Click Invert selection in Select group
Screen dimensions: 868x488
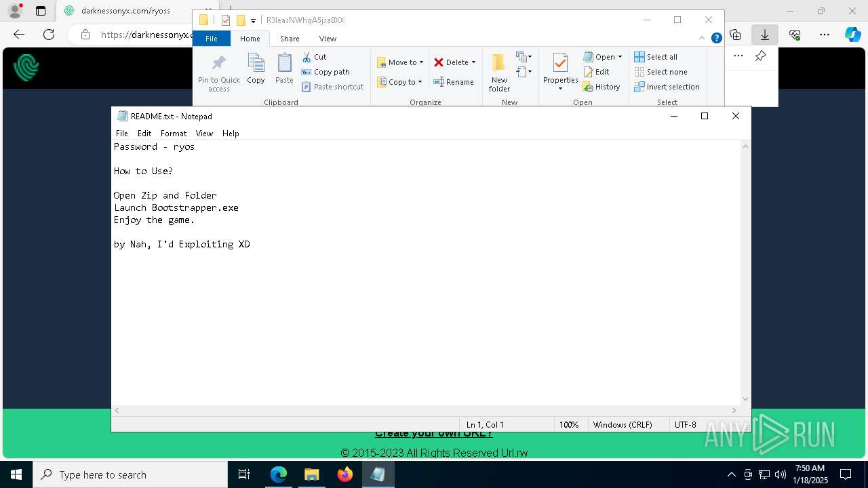pyautogui.click(x=667, y=87)
